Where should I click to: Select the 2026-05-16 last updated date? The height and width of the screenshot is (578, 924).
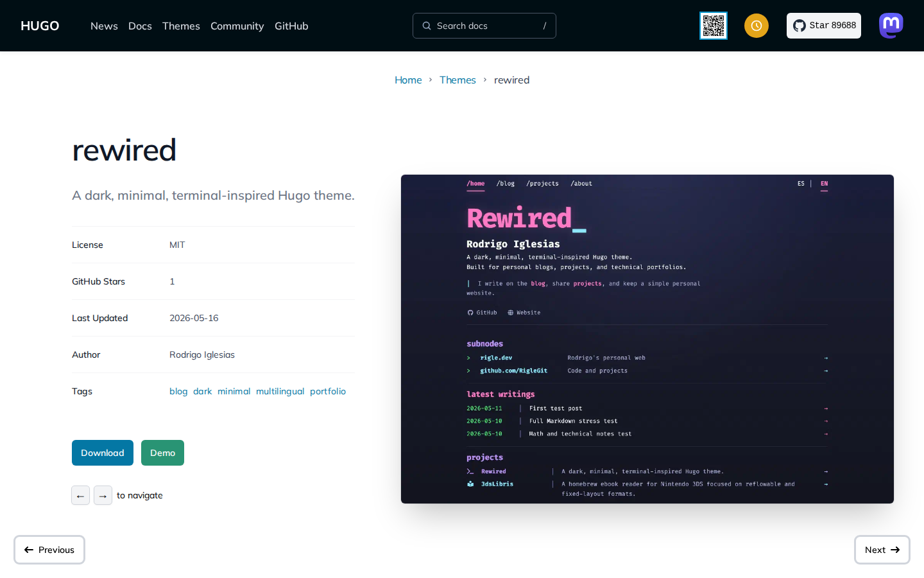coord(194,318)
